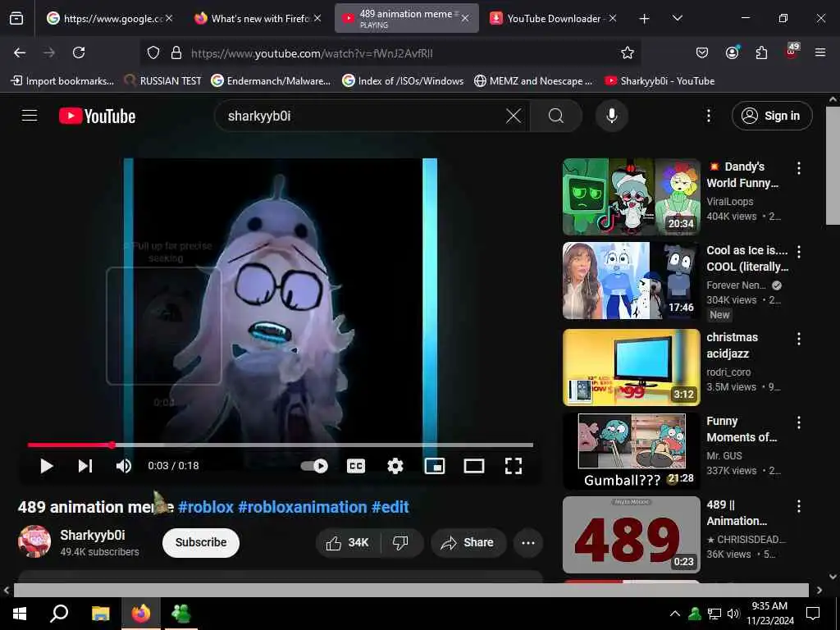Show hidden system tray icons
The height and width of the screenshot is (630, 840).
tap(675, 614)
